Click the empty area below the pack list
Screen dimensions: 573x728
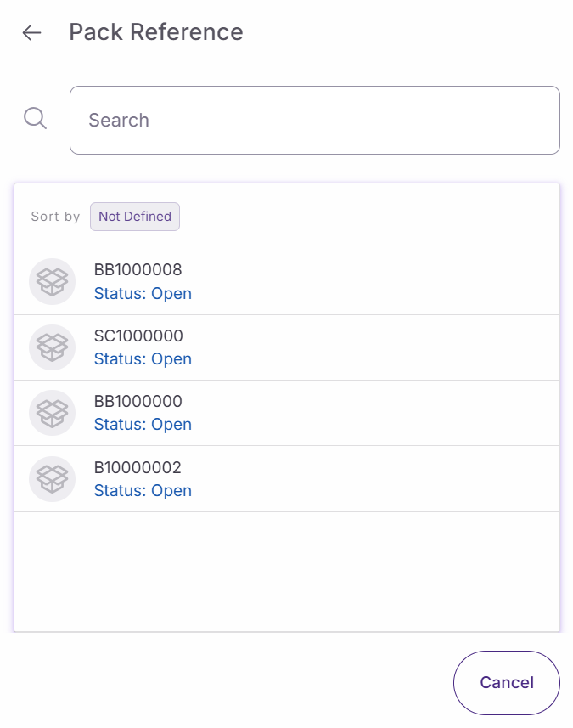(x=287, y=571)
